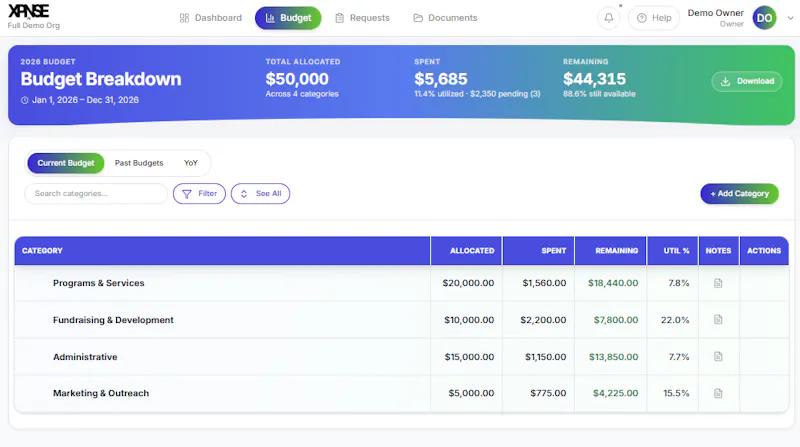Click the DO user avatar

(x=764, y=18)
